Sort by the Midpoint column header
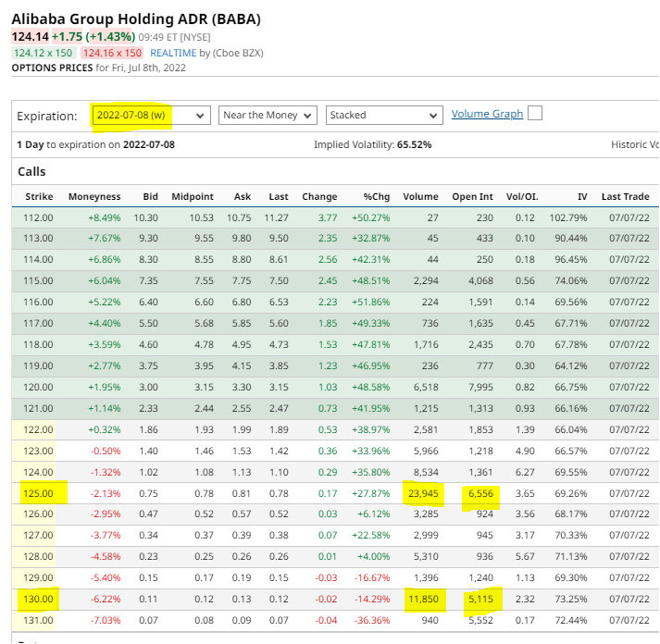The width and height of the screenshot is (660, 644). tap(193, 196)
